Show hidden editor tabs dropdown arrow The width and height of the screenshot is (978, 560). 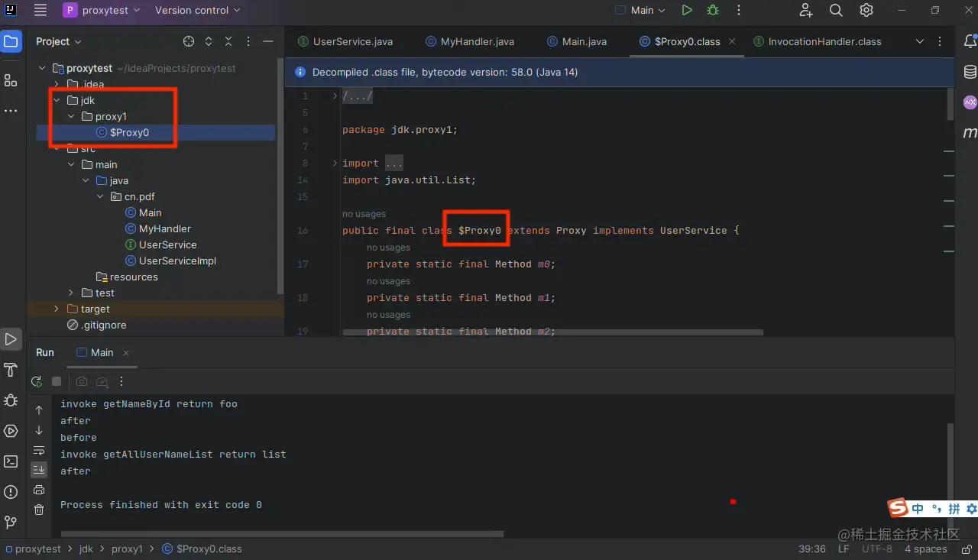pyautogui.click(x=920, y=41)
